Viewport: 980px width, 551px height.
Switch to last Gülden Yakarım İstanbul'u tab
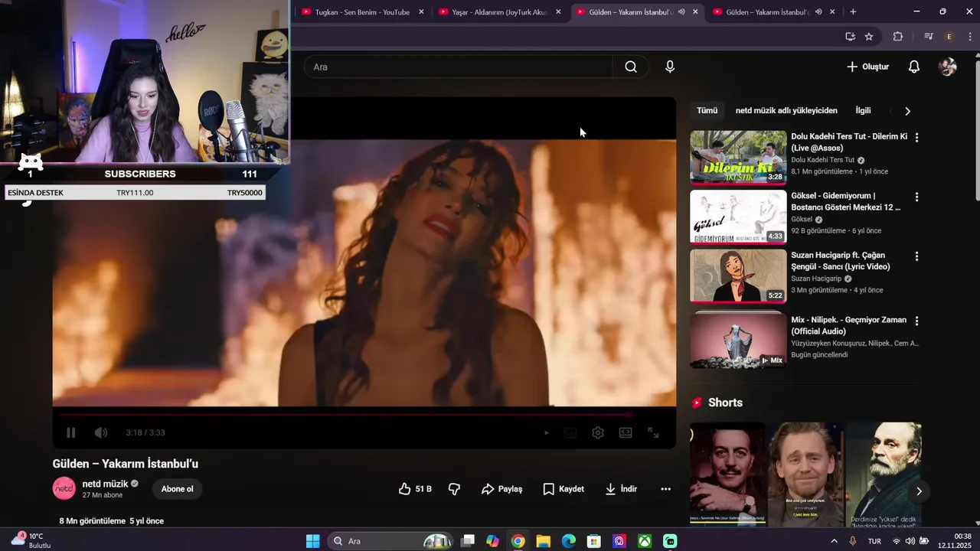pyautogui.click(x=766, y=11)
